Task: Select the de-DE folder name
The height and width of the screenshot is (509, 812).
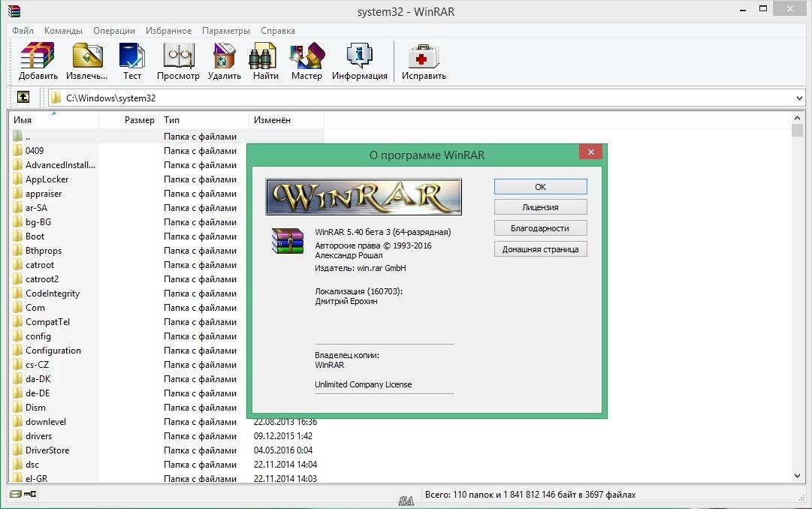Action: [x=38, y=393]
